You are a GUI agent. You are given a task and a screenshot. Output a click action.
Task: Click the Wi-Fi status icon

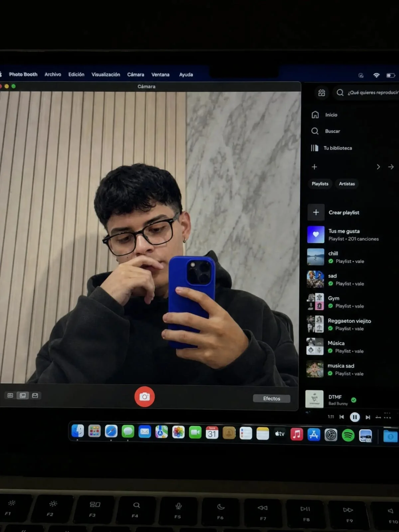click(x=376, y=75)
